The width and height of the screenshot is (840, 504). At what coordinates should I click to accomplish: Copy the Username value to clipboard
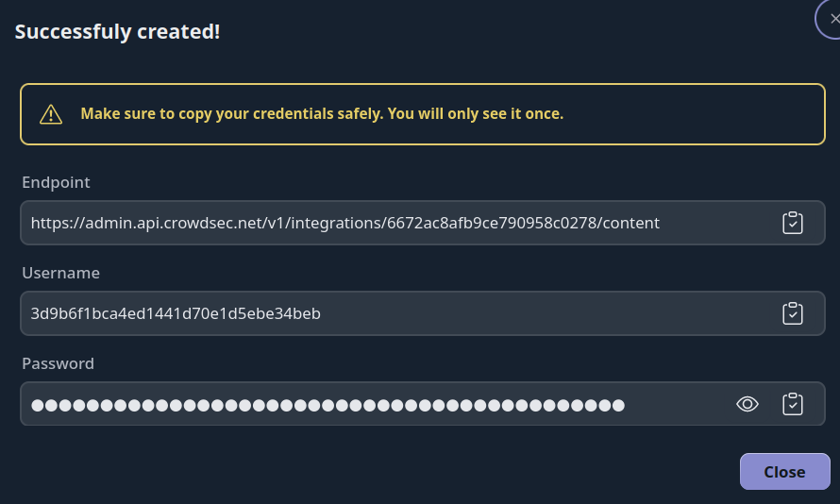(793, 313)
